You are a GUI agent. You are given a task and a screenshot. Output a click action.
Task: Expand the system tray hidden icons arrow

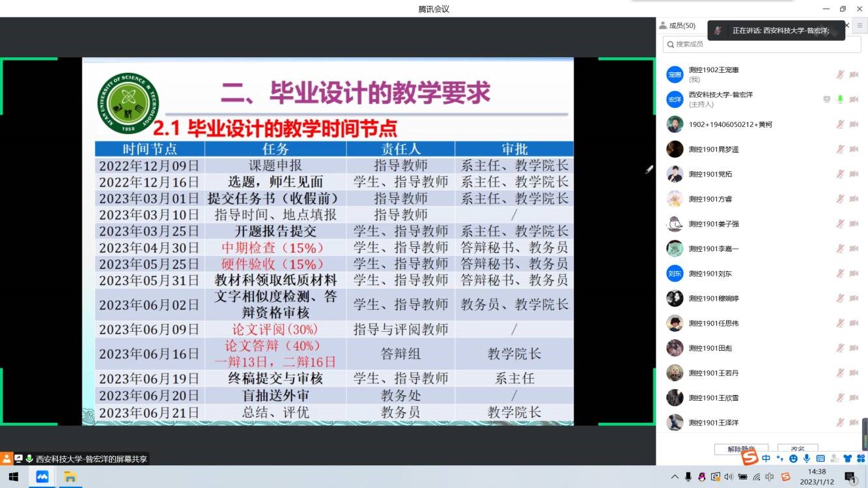point(675,477)
